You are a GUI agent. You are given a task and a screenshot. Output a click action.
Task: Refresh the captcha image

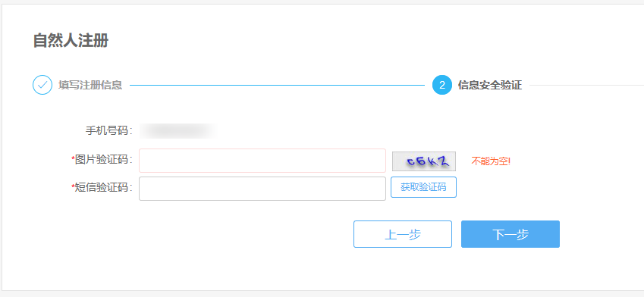(x=424, y=161)
